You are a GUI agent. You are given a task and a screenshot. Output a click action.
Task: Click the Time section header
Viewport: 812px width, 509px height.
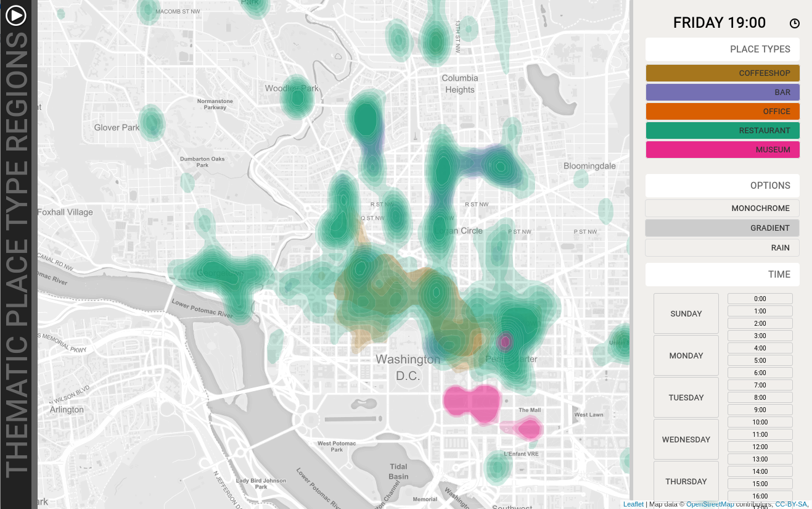click(723, 275)
